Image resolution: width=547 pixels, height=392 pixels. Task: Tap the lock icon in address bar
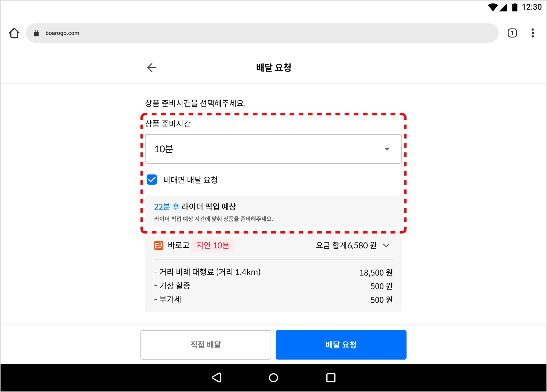[x=37, y=33]
